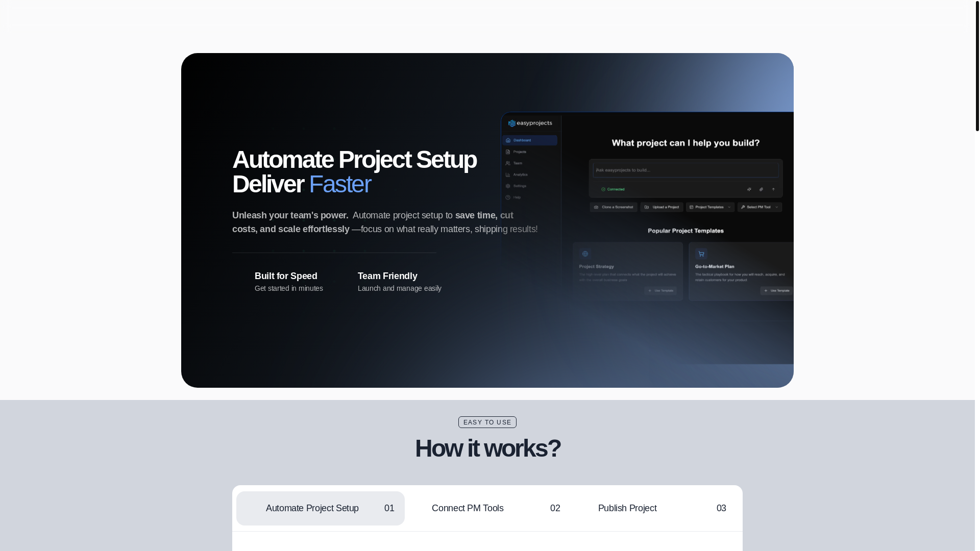The image size is (980, 551).
Task: Select the Automate Project Setup 01 tab
Action: [x=321, y=509]
